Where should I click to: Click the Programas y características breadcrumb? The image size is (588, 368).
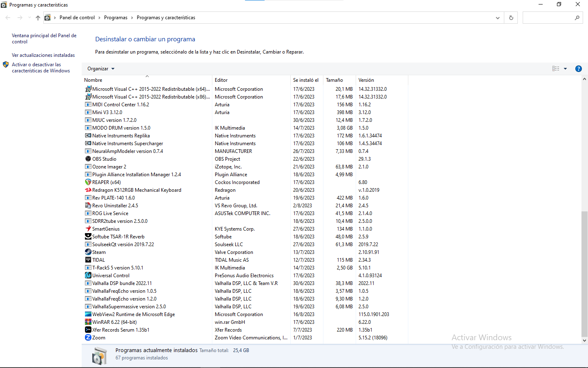[166, 18]
